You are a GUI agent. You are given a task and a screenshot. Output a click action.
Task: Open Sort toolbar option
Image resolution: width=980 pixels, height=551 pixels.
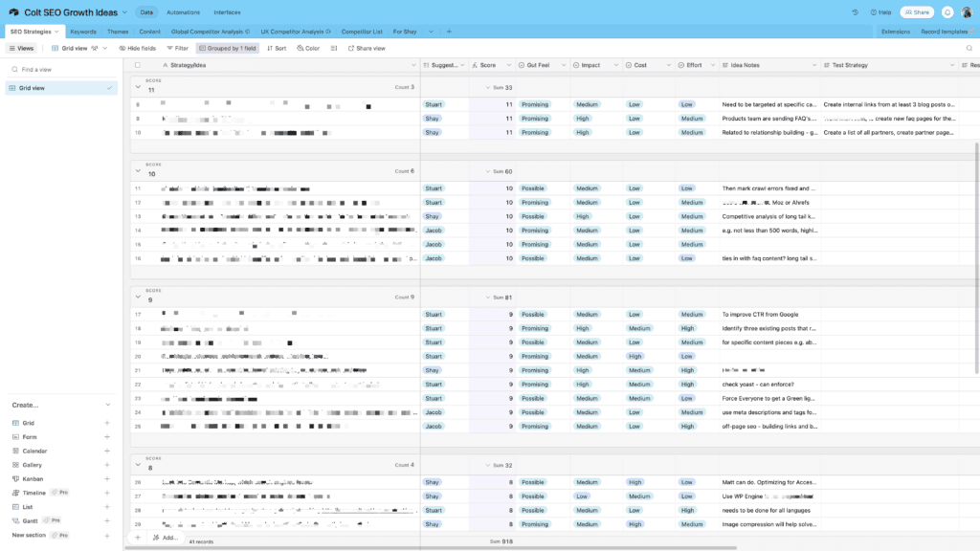point(277,48)
